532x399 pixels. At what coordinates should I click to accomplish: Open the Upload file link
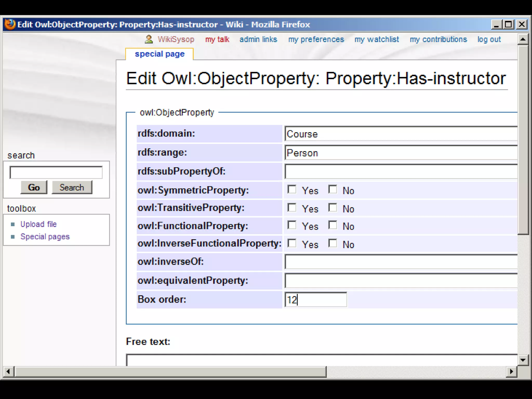point(38,224)
